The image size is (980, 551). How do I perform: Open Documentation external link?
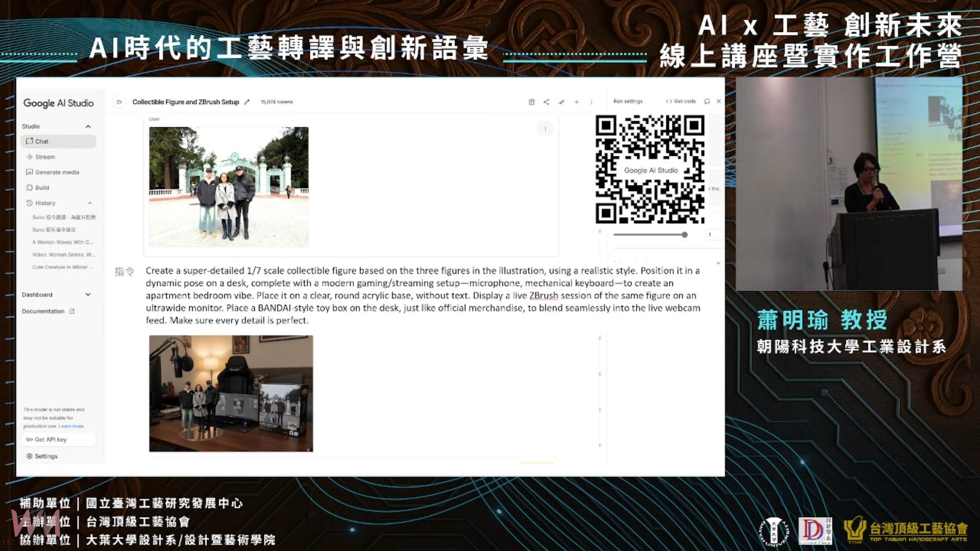pyautogui.click(x=48, y=311)
